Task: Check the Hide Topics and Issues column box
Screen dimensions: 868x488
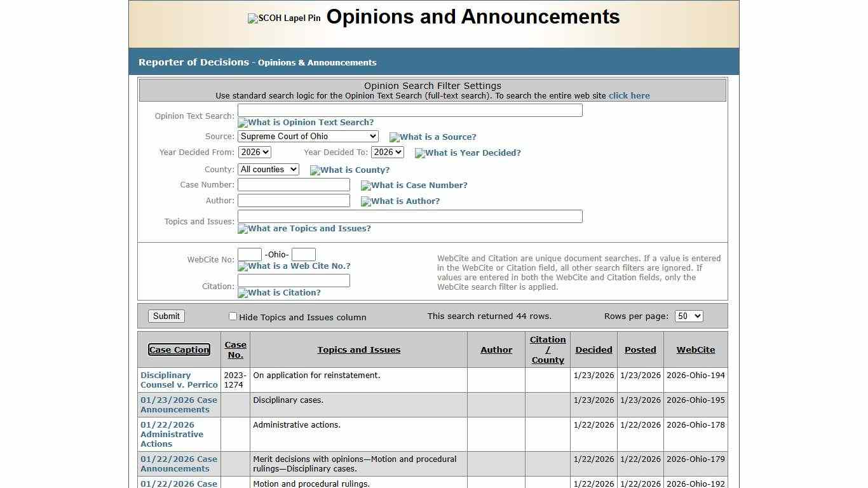Action: [x=233, y=316]
